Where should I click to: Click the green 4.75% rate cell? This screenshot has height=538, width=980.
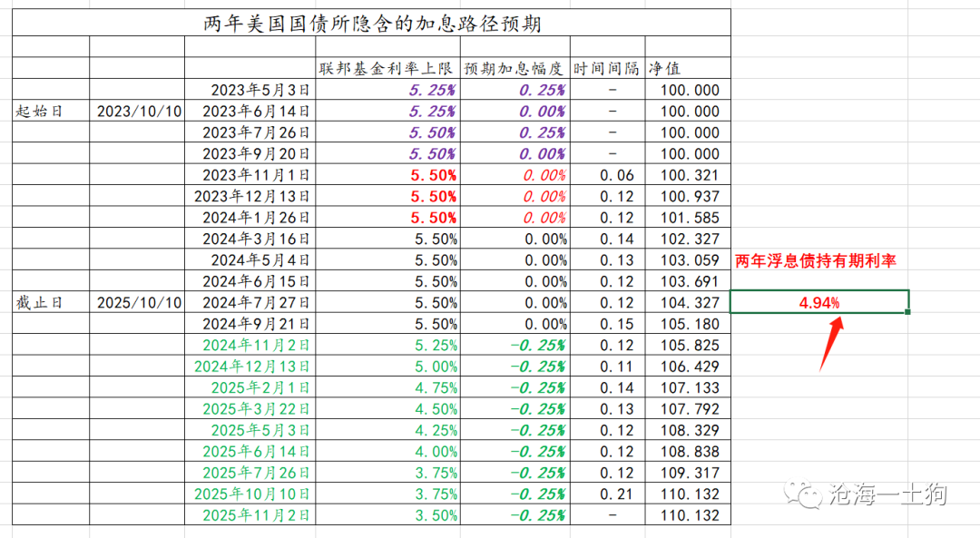[x=387, y=387]
